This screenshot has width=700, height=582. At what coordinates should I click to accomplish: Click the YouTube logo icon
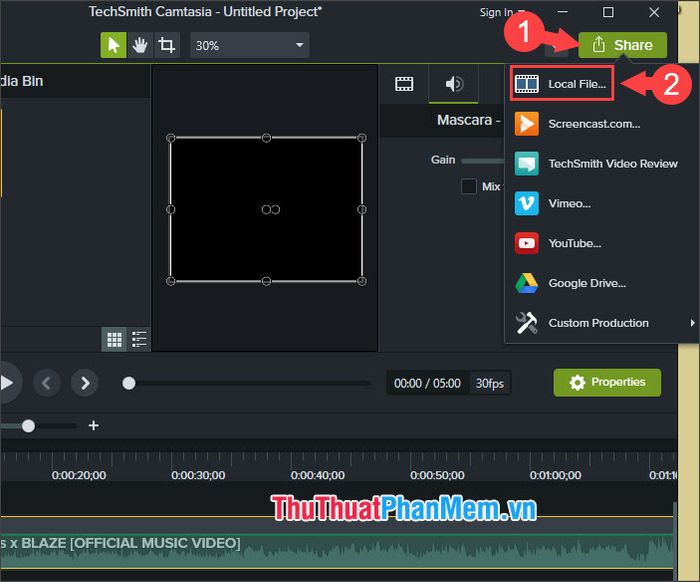[527, 243]
